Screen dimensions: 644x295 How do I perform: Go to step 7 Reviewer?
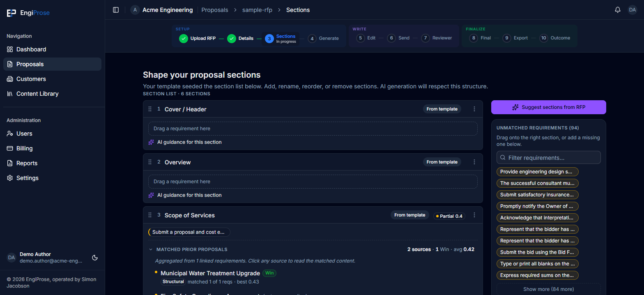[437, 38]
